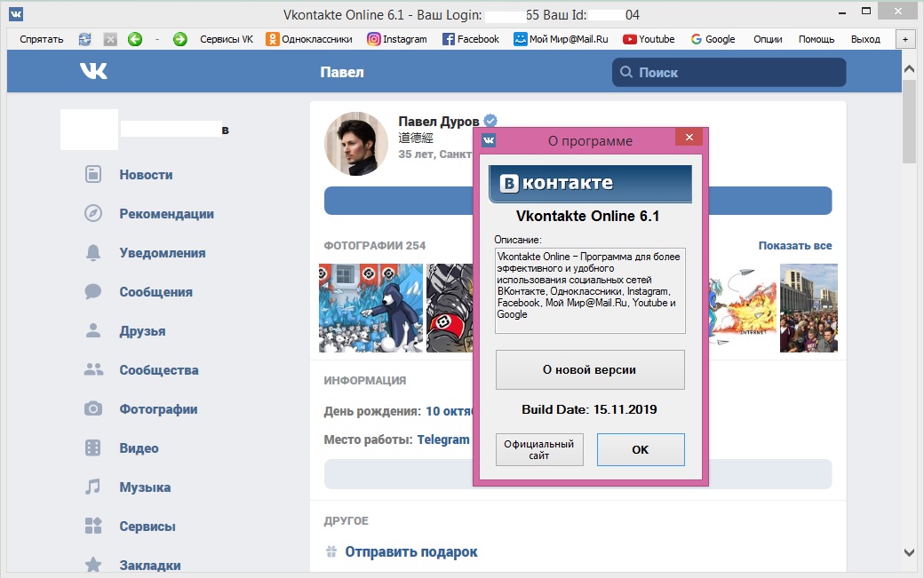Click the Уведомления sidebar link

[163, 252]
